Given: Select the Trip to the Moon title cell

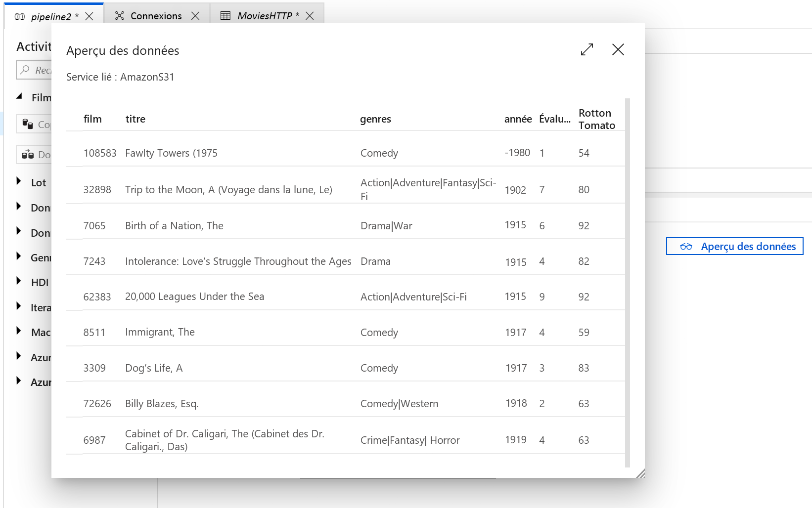Looking at the screenshot, I should coord(228,190).
